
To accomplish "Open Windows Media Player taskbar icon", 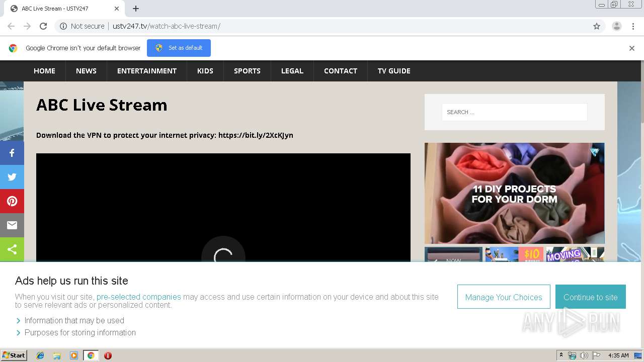I will (74, 355).
